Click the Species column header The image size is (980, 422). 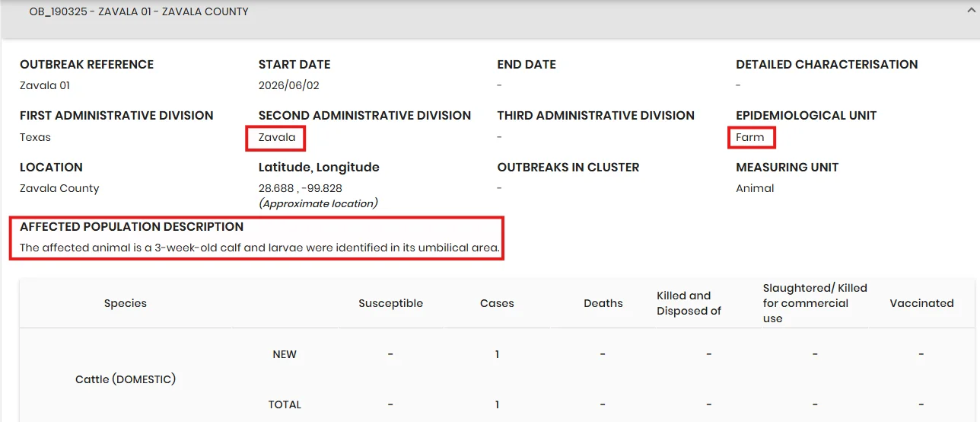[126, 303]
